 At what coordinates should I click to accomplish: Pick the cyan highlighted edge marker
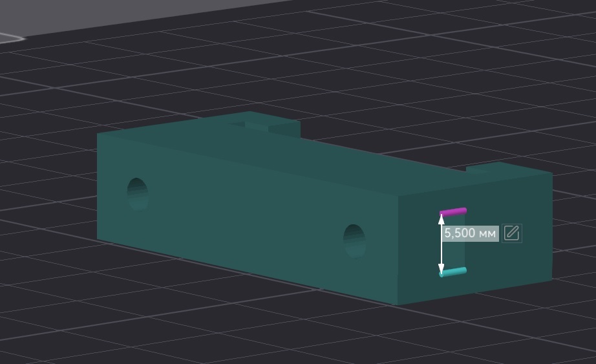pos(453,272)
